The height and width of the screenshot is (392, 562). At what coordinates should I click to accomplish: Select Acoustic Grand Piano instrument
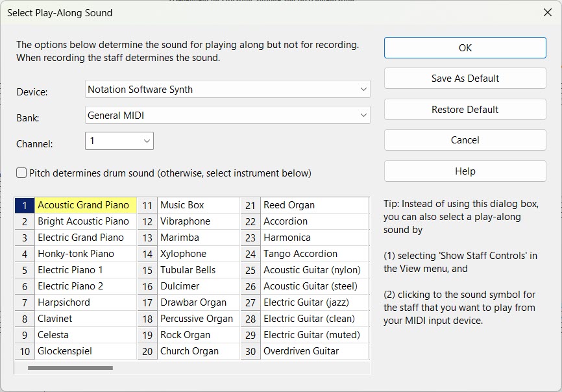click(84, 205)
